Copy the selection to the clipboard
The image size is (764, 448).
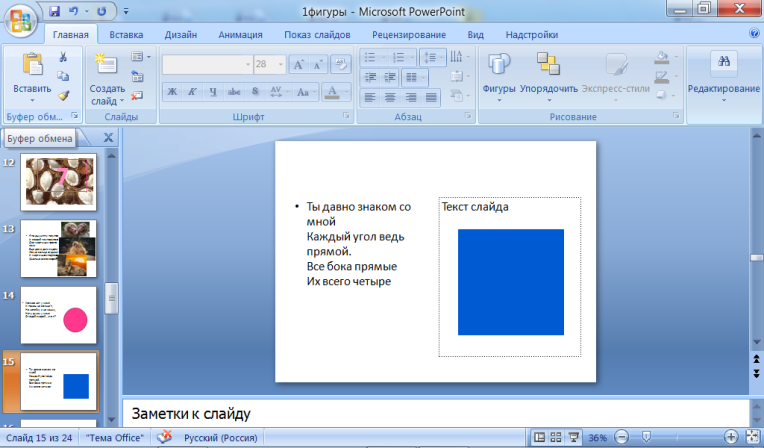(x=63, y=76)
